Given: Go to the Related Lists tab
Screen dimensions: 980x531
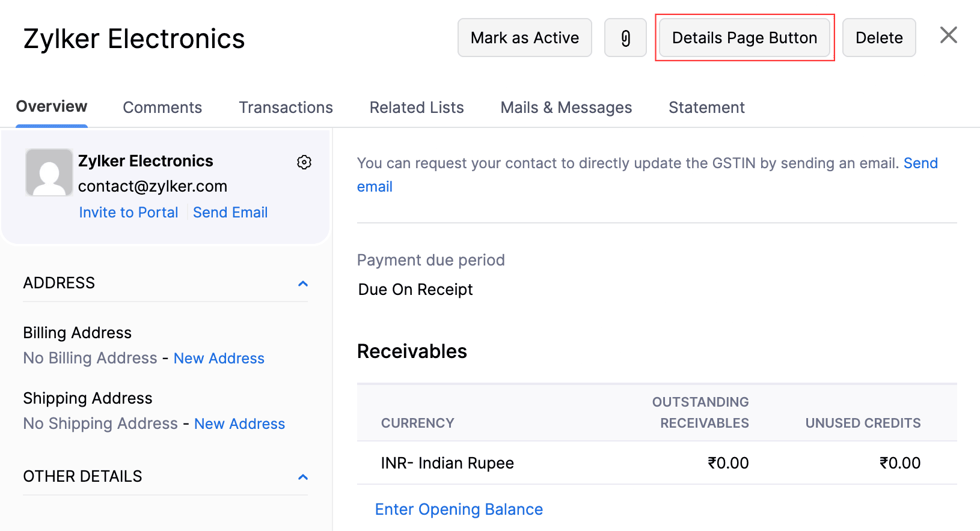Looking at the screenshot, I should (417, 108).
